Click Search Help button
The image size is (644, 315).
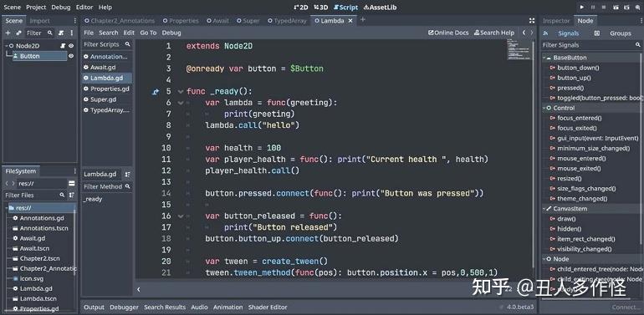pyautogui.click(x=494, y=33)
